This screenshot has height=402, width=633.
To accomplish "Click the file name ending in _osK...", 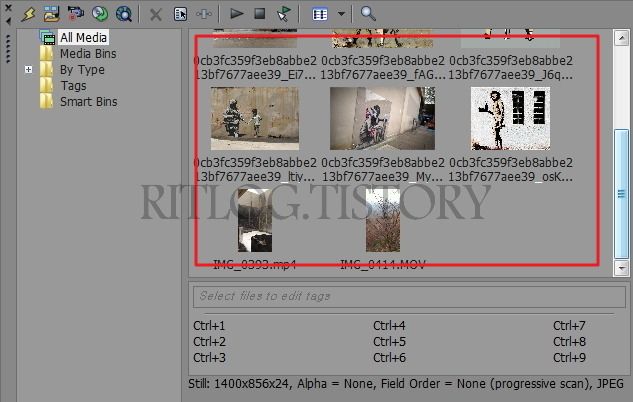I will tap(511, 170).
